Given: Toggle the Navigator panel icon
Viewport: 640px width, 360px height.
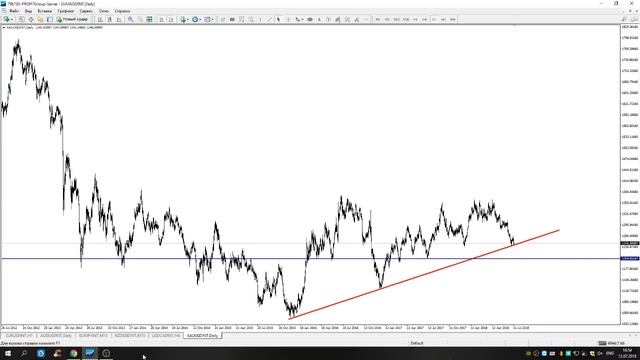Looking at the screenshot, I should 40,19.
